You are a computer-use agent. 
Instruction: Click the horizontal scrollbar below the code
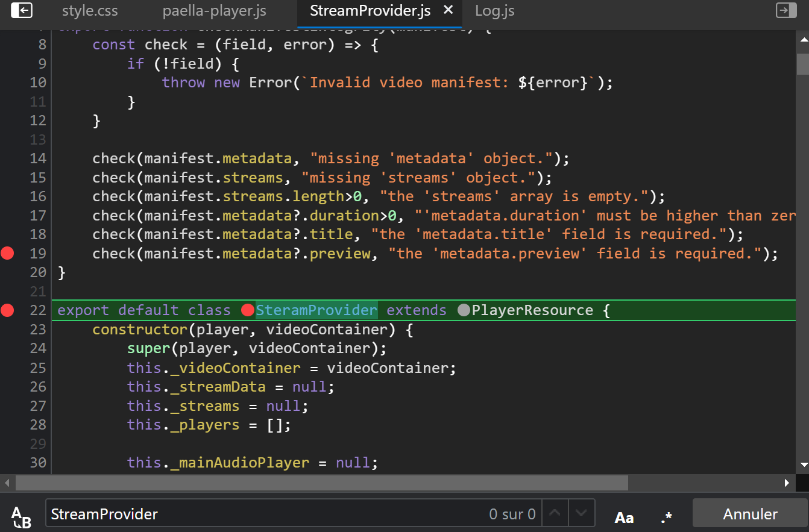[x=320, y=483]
